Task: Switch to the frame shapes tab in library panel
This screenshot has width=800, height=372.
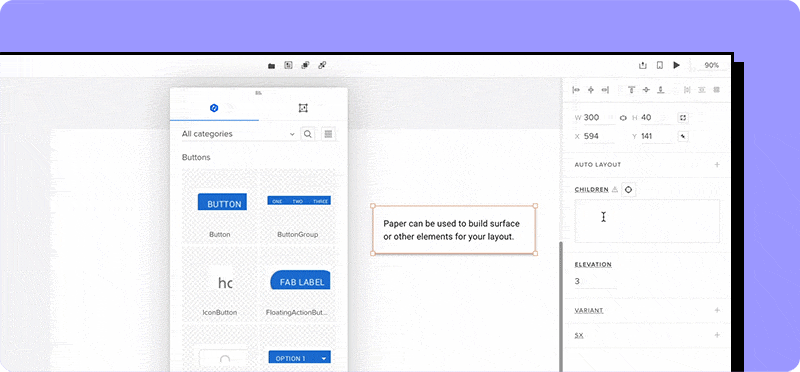Action: (x=303, y=108)
